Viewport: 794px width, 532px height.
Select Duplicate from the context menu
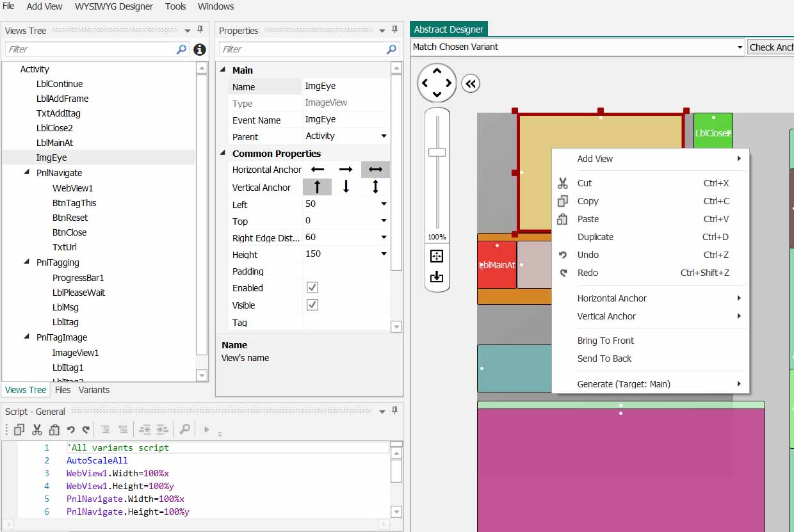595,237
